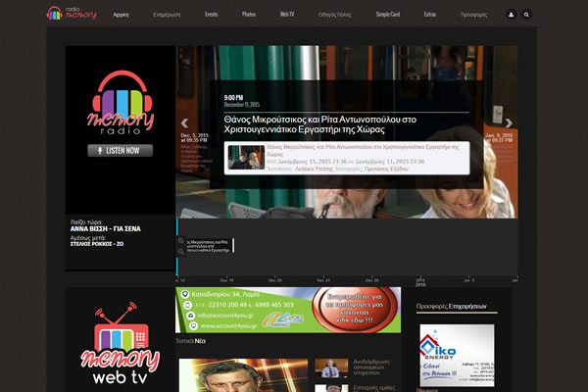Viewport: 588px width, 392px height.
Task: Click the LISTEN NOW button
Action: coord(120,150)
